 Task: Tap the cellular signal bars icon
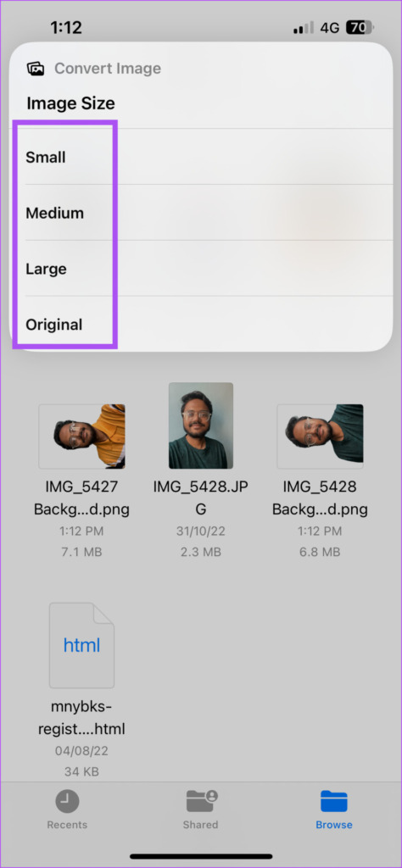click(304, 27)
